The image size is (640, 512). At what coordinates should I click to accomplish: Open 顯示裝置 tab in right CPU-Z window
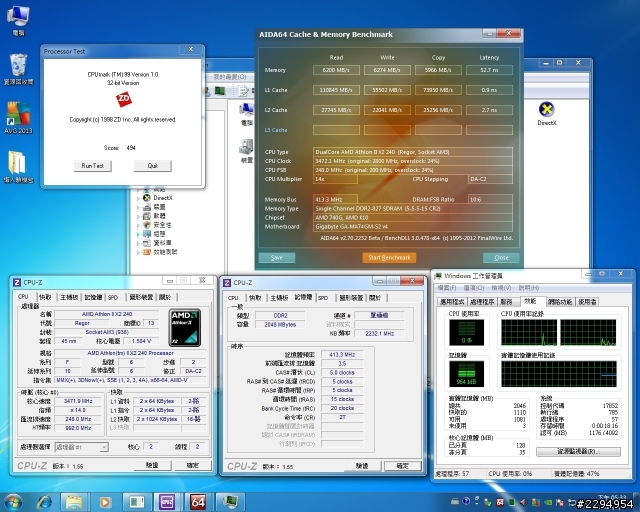pyautogui.click(x=351, y=298)
